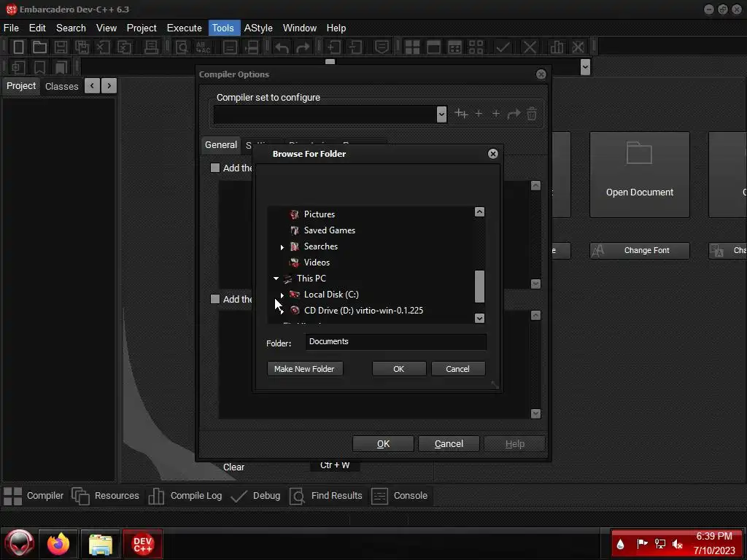Viewport: 747px width, 560px height.
Task: Switch to the Classes tab
Action: [x=61, y=86]
